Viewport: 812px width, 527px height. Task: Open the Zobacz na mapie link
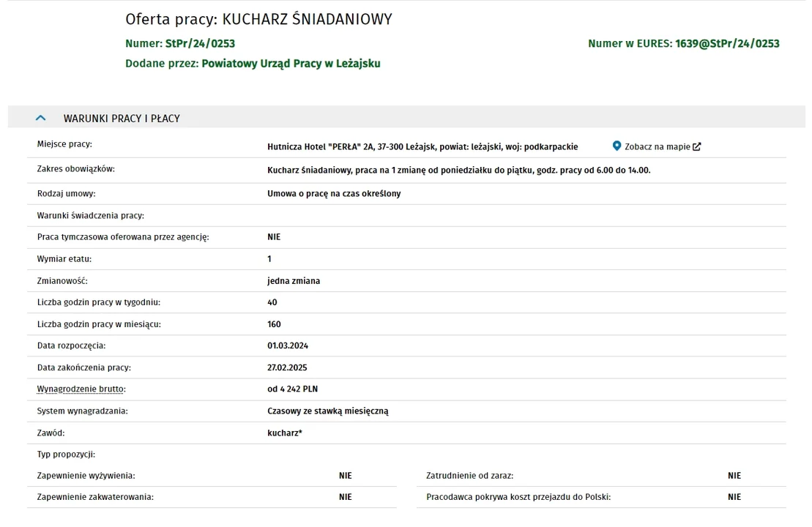657,146
